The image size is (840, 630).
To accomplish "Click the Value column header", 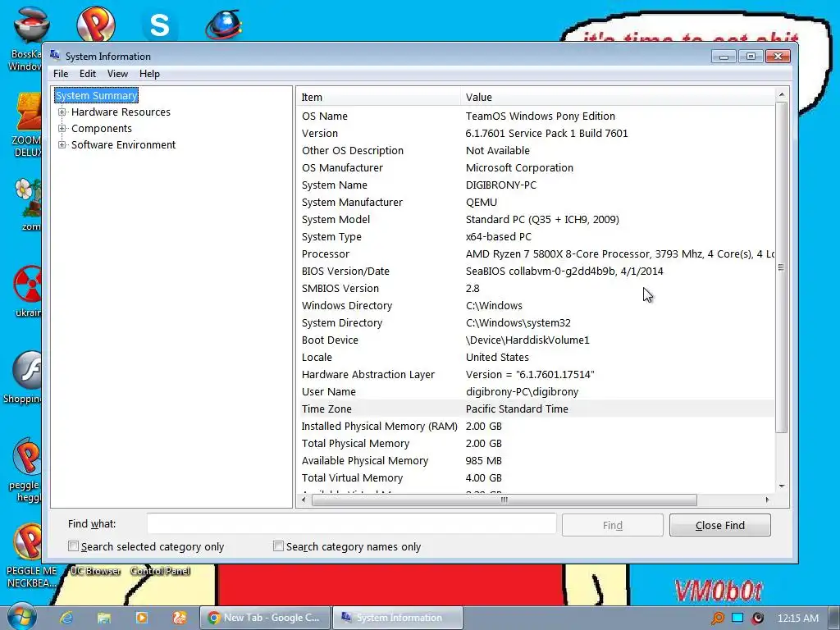I will tap(618, 97).
